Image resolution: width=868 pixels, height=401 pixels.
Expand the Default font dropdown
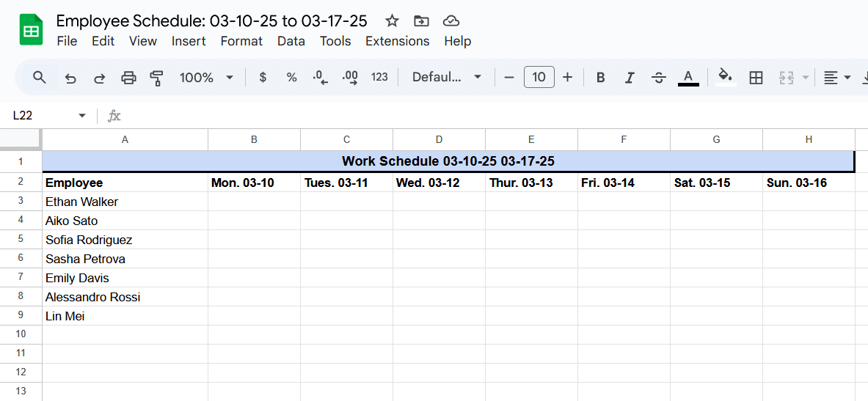click(447, 78)
